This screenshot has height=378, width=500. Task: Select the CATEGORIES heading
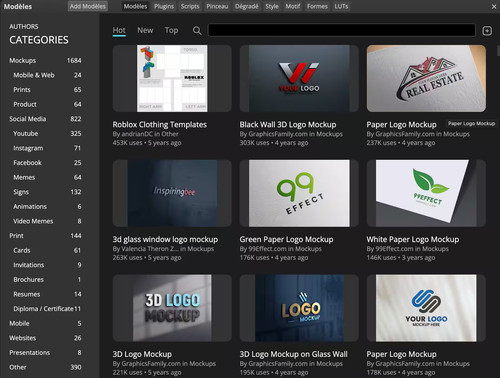pos(39,40)
